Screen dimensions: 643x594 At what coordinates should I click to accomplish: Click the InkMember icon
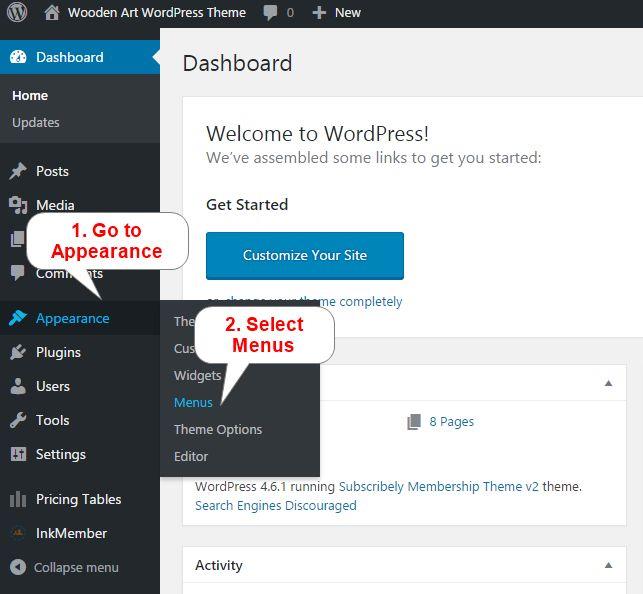click(18, 533)
